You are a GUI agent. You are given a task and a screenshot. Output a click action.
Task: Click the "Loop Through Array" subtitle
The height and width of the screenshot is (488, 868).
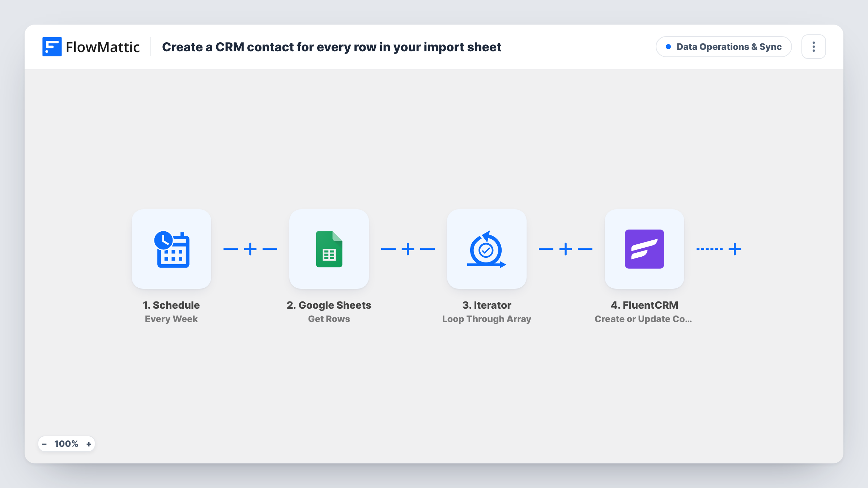pos(487,319)
